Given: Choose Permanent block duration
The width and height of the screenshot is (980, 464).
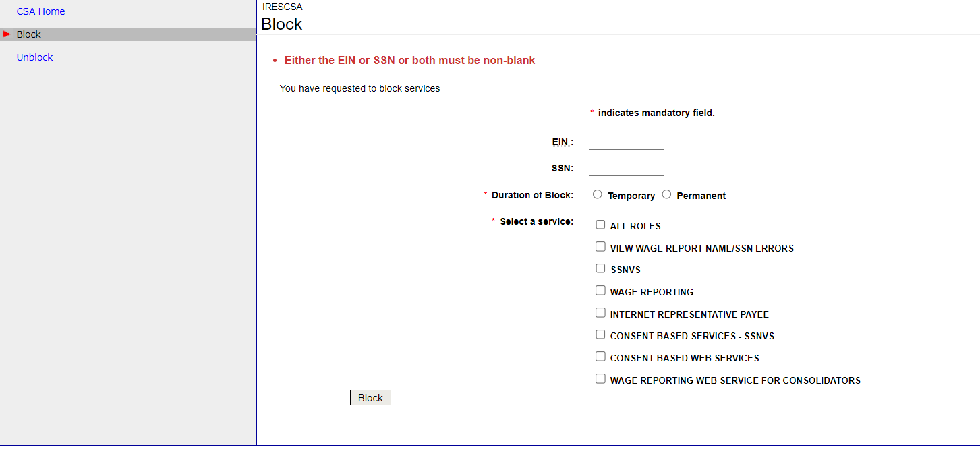Looking at the screenshot, I should 666,194.
